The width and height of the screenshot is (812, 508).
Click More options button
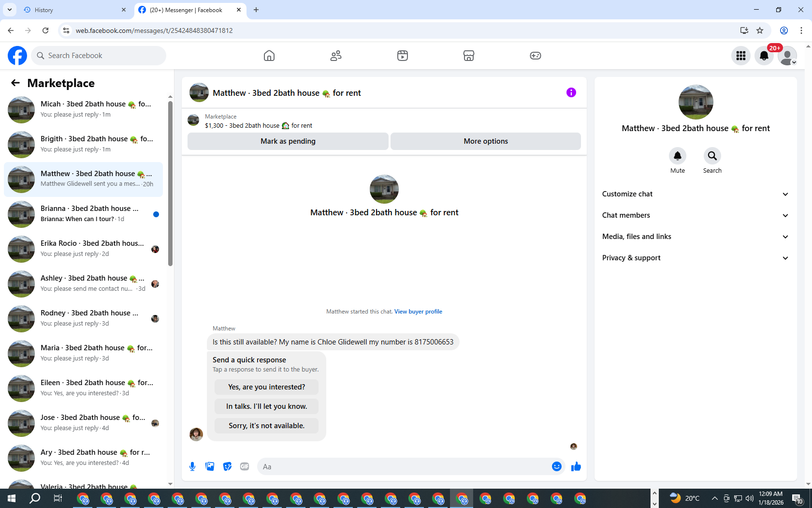[486, 141]
